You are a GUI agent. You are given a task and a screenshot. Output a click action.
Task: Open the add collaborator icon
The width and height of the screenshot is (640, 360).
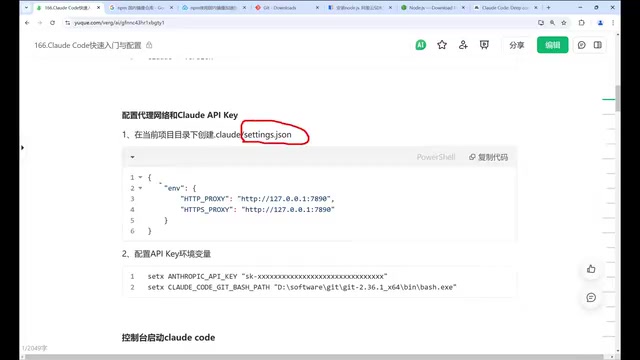463,45
